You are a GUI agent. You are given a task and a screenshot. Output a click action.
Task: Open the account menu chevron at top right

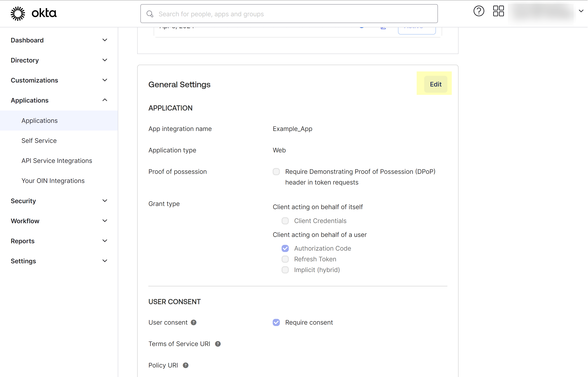[x=581, y=11]
